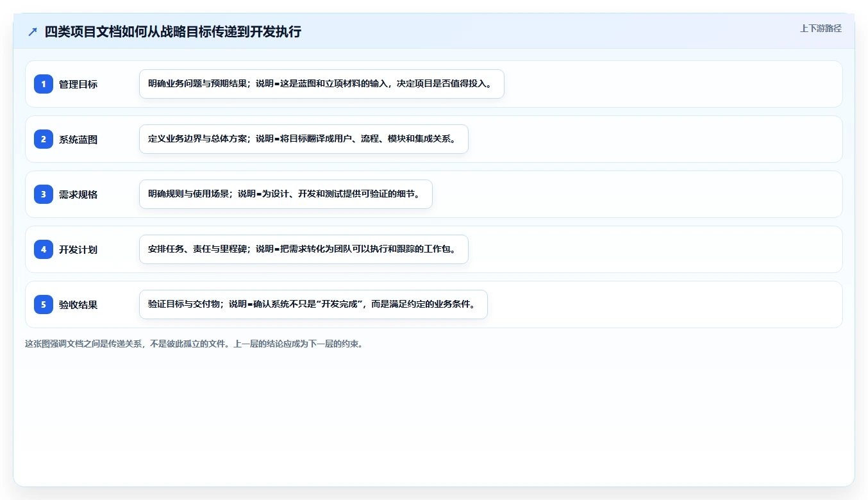The width and height of the screenshot is (868, 500).
Task: Click the title 四类项目文档如何从战略目标传递到开发执行
Action: pyautogui.click(x=173, y=31)
